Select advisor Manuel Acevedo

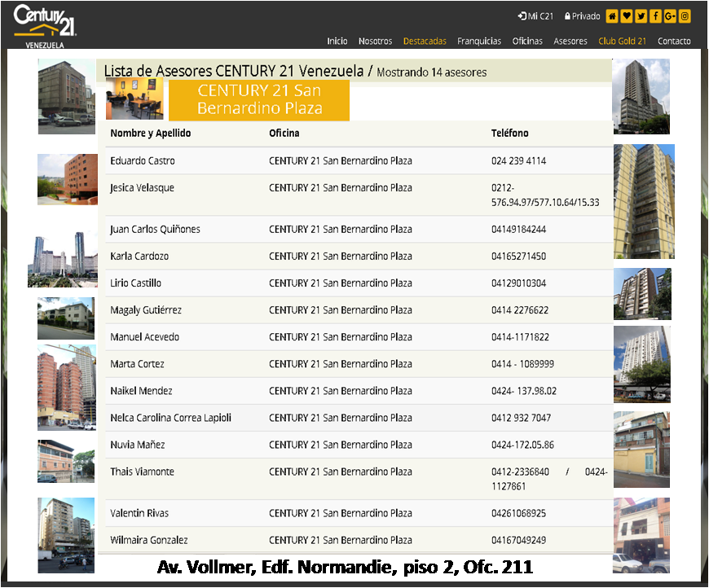pyautogui.click(x=145, y=337)
